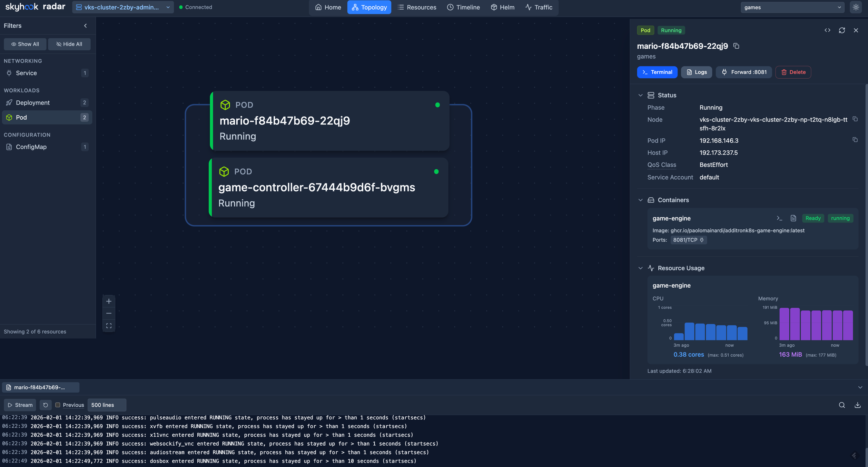Select the Topology tab
Screen dimensions: 868x467
[369, 7]
